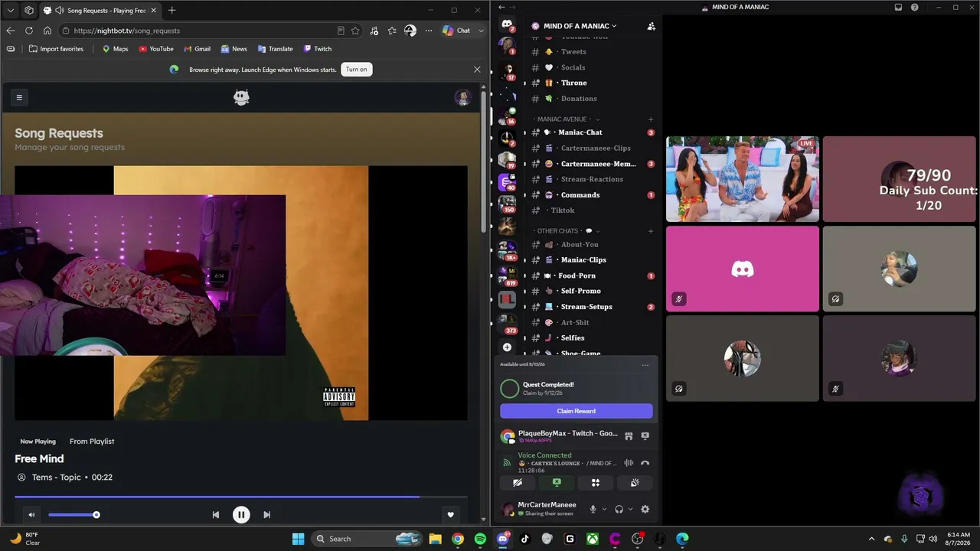Open Edge reader view icon

(341, 31)
